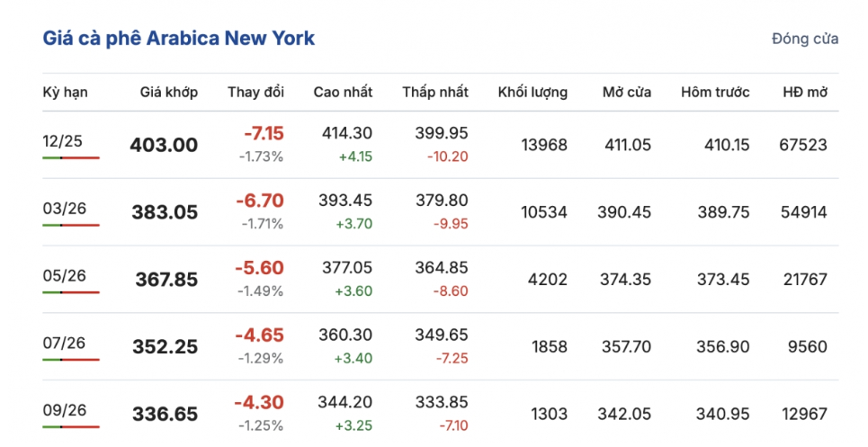868x447 pixels.
Task: Click the Thấp nhất column header
Action: click(x=435, y=92)
